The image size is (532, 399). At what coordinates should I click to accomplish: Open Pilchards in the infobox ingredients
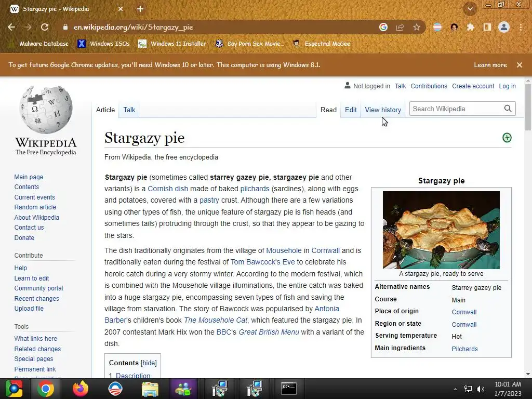click(x=464, y=349)
